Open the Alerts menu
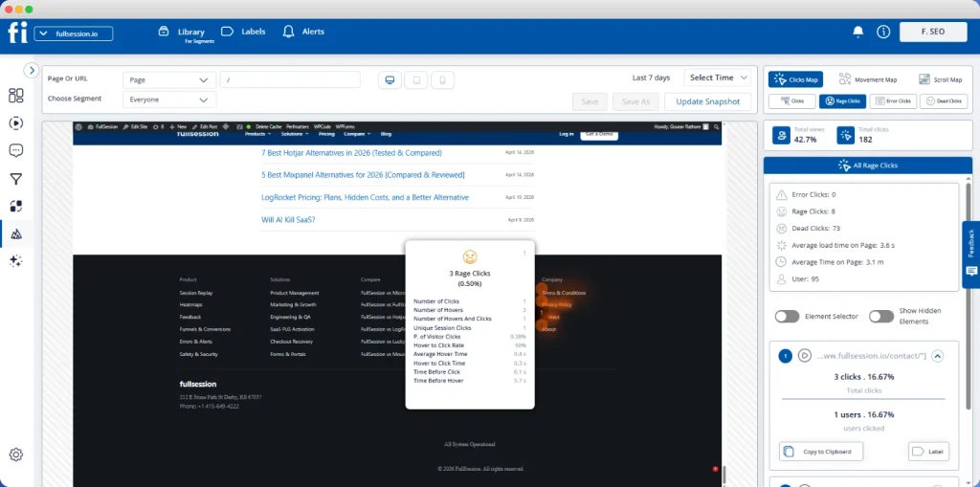980x487 pixels. 303,32
